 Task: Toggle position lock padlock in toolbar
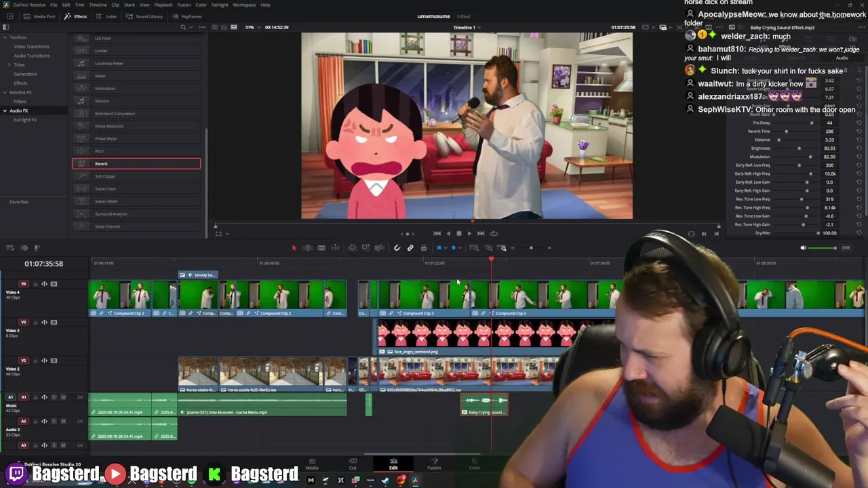[424, 248]
